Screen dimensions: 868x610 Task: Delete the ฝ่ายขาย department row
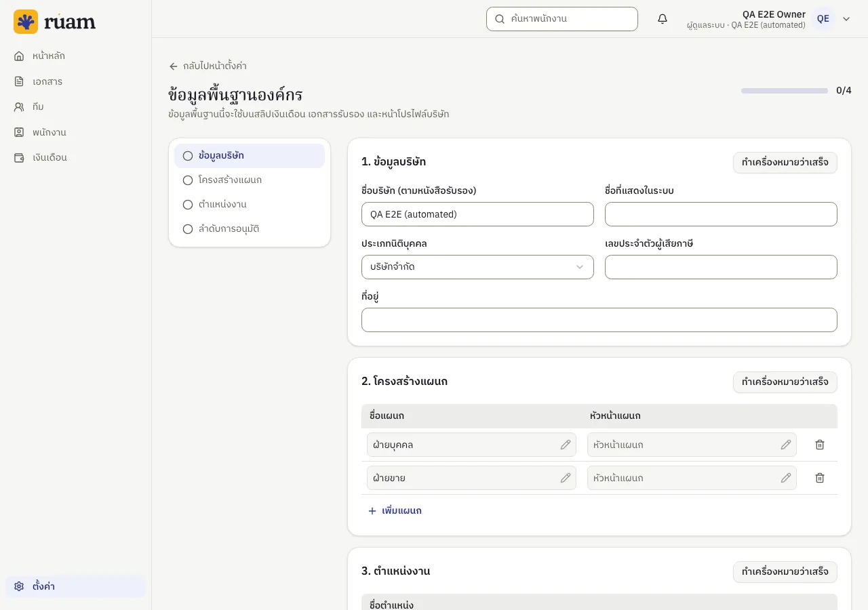[x=820, y=478]
